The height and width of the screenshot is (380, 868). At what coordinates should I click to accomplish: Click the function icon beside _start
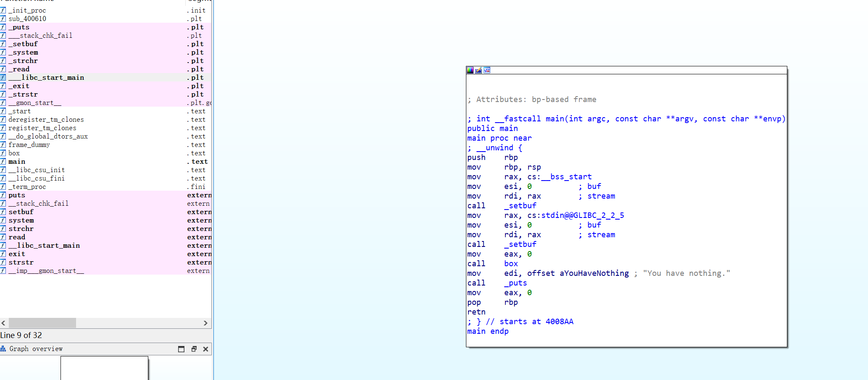[x=3, y=111]
